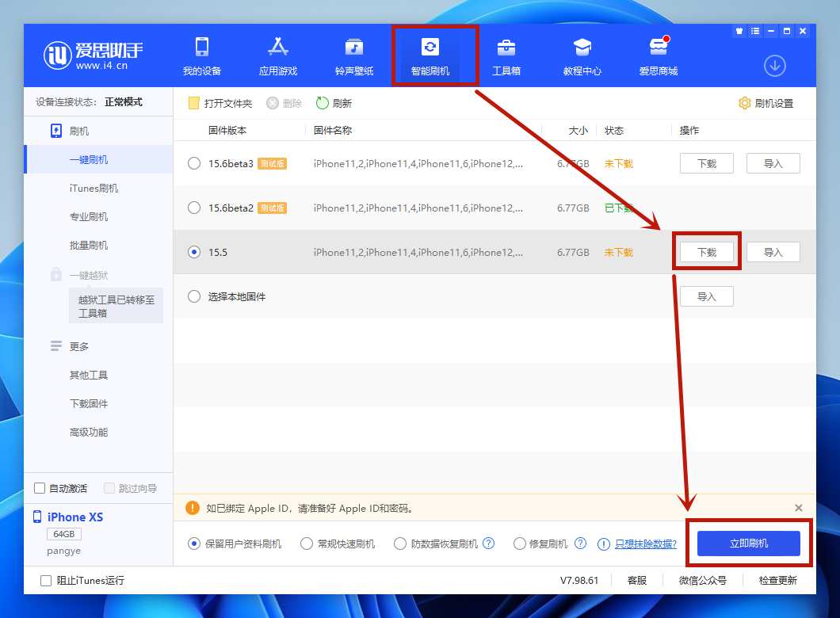The height and width of the screenshot is (618, 840).
Task: Select 批量刷机 in the sidebar
Action: click(89, 245)
